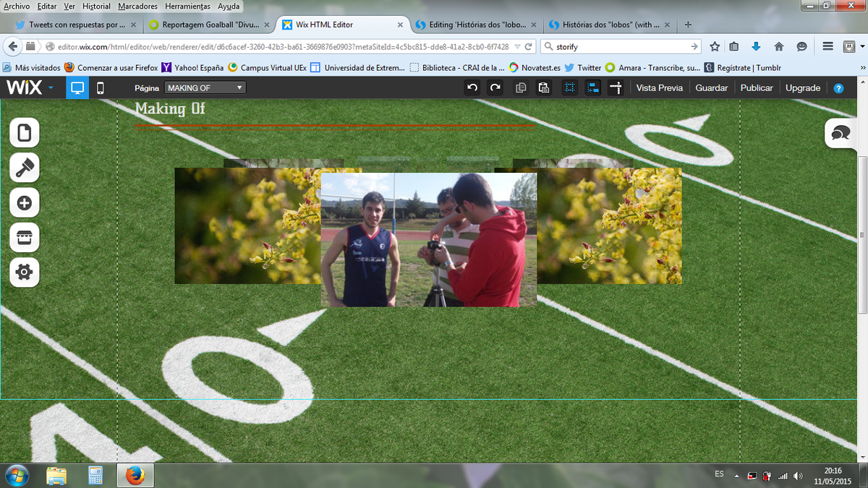Select the left yellow flowers gallery image
The image size is (868, 488).
(x=247, y=226)
